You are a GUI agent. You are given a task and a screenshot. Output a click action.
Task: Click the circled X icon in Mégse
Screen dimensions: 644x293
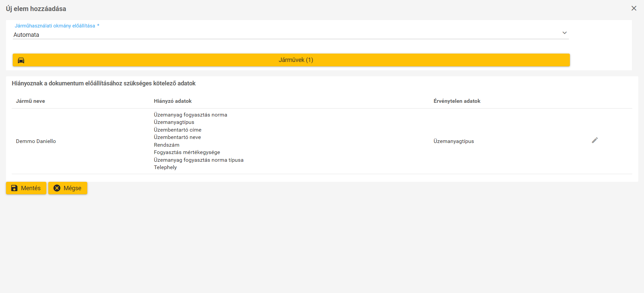(x=57, y=188)
